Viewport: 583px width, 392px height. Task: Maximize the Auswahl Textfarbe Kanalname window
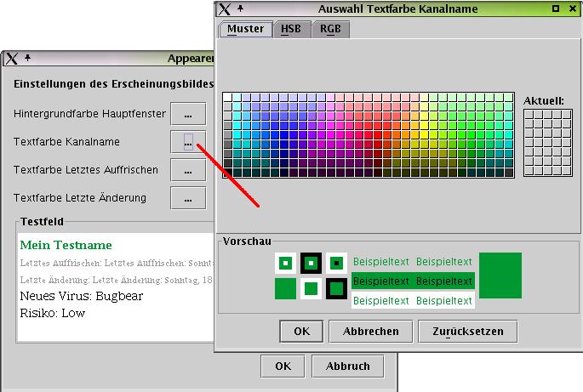(556, 9)
